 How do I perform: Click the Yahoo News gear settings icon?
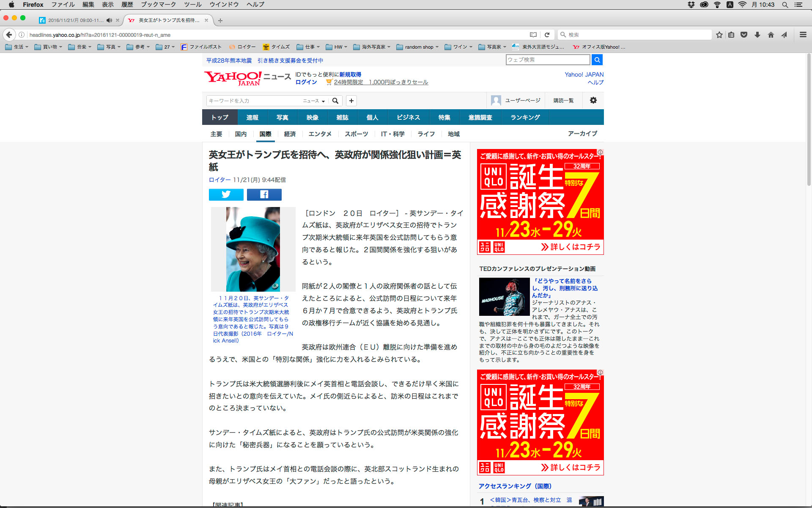tap(593, 100)
